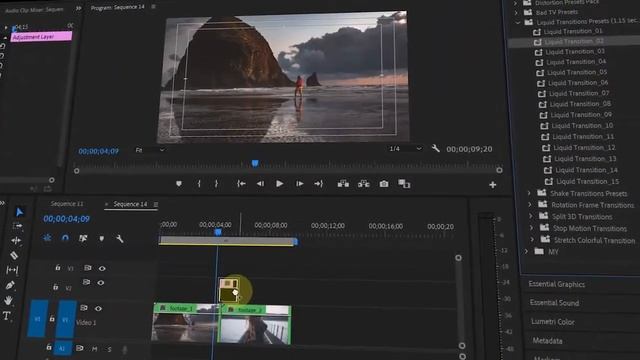Open Button Editor plus icon
Image resolution: width=640 pixels, height=360 pixels.
pos(493,185)
